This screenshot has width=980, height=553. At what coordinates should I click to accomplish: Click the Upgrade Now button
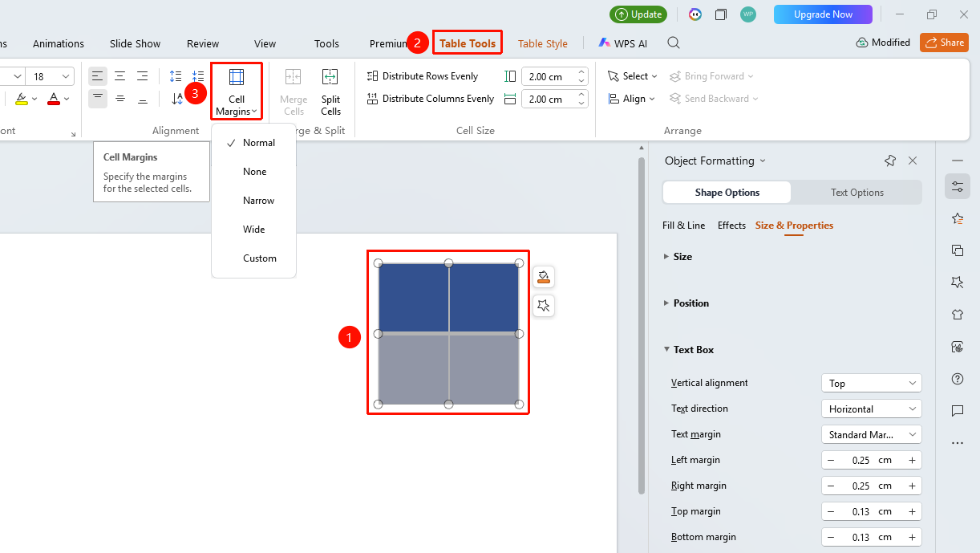[x=823, y=14]
